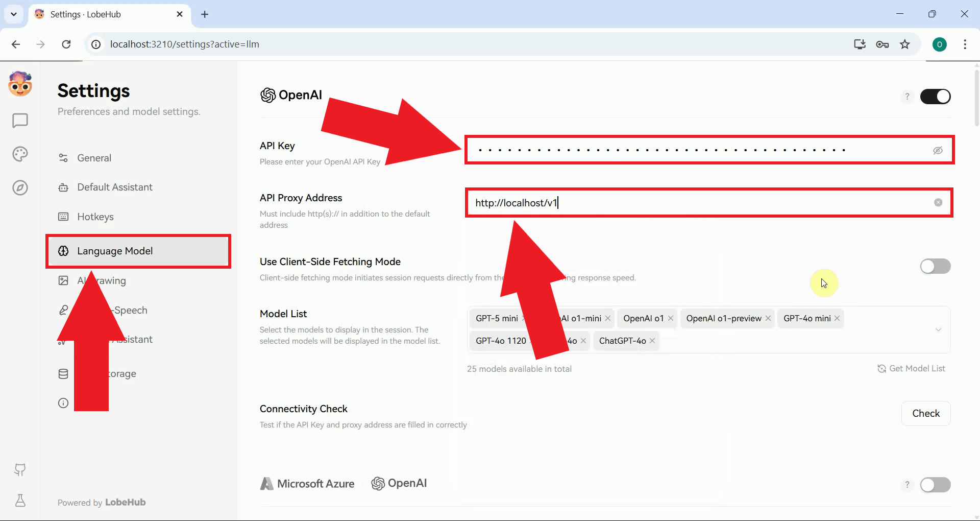
Task: Open LobeHub GitHub icon at sidebar bottom
Action: click(x=19, y=470)
